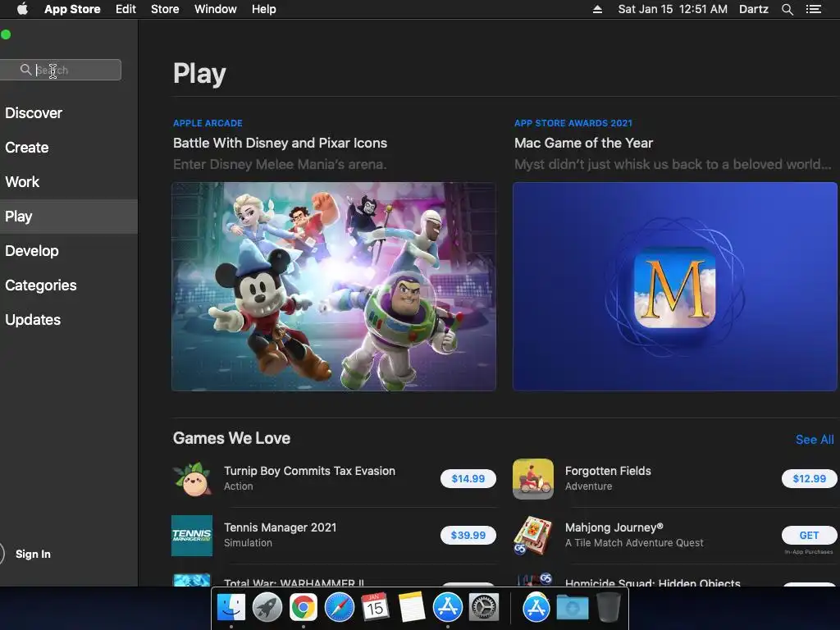Click the magnifier icon in search field
This screenshot has height=630, width=840.
[25, 70]
